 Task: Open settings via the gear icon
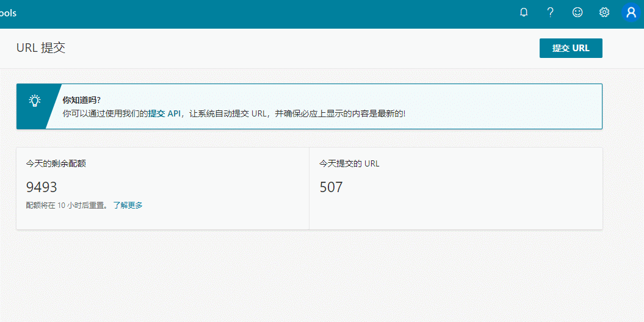click(604, 12)
